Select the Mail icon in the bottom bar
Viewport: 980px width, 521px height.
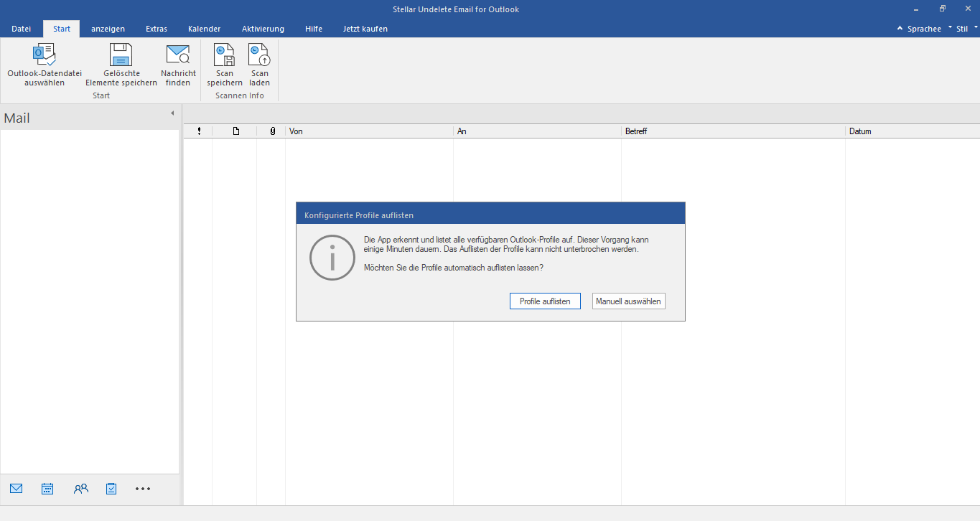click(x=16, y=489)
